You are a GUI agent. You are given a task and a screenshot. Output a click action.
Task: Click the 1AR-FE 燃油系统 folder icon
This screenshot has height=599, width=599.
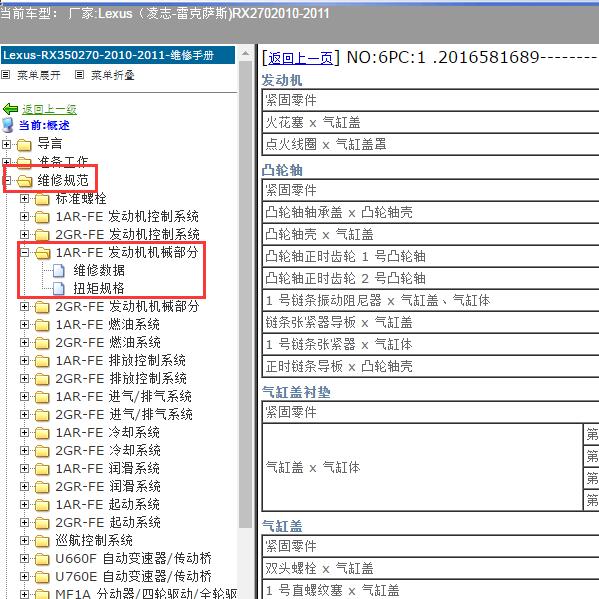pyautogui.click(x=42, y=325)
